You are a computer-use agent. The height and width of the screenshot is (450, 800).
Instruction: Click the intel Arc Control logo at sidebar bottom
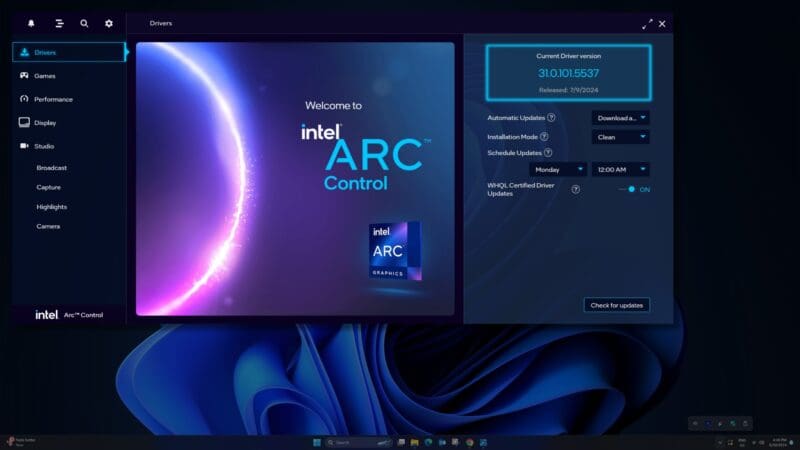coord(69,315)
